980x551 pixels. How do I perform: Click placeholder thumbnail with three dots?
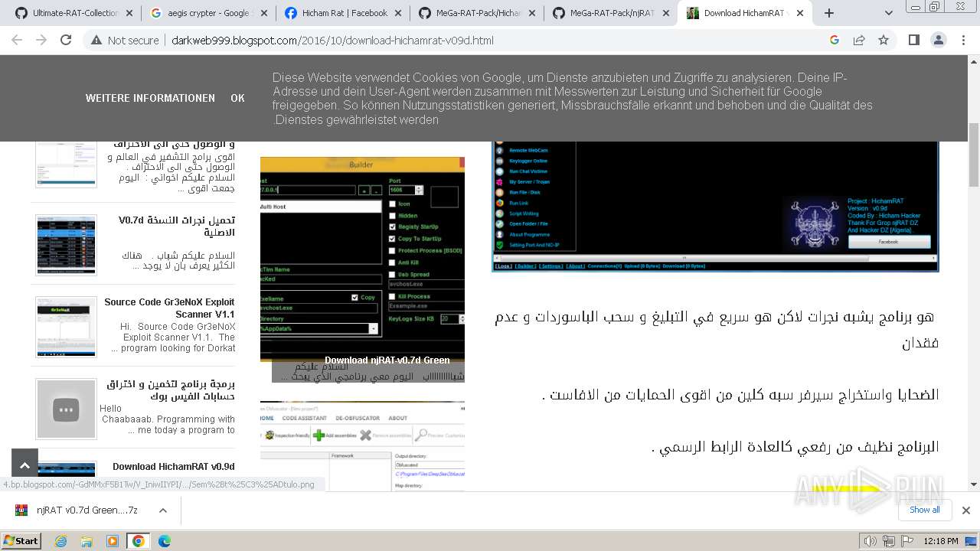[66, 409]
